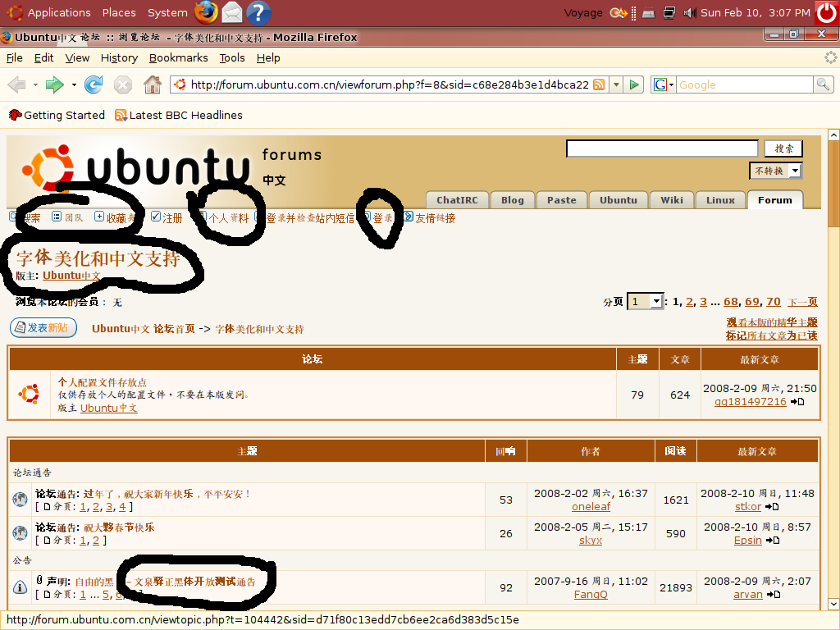Go to the Home page icon
840x630 pixels.
pyautogui.click(x=153, y=84)
